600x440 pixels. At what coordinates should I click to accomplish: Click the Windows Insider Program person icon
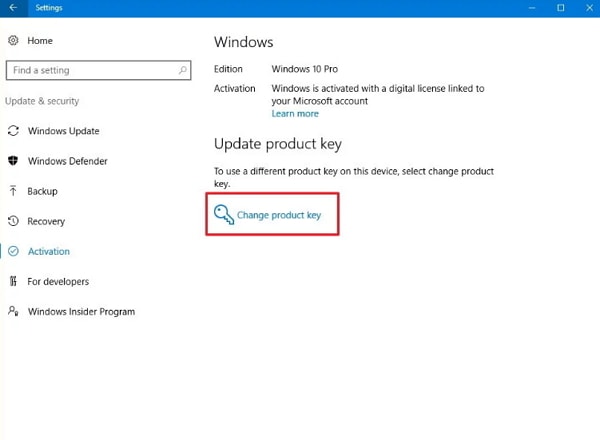point(13,311)
